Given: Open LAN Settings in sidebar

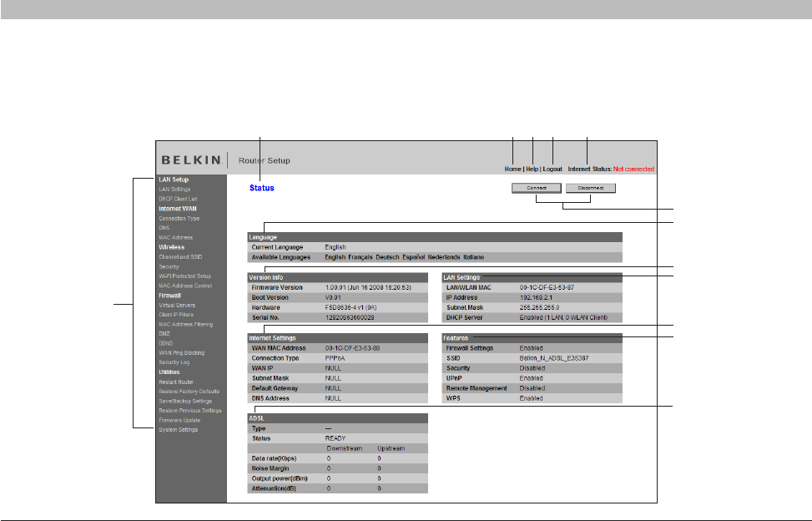Looking at the screenshot, I should coord(174,190).
